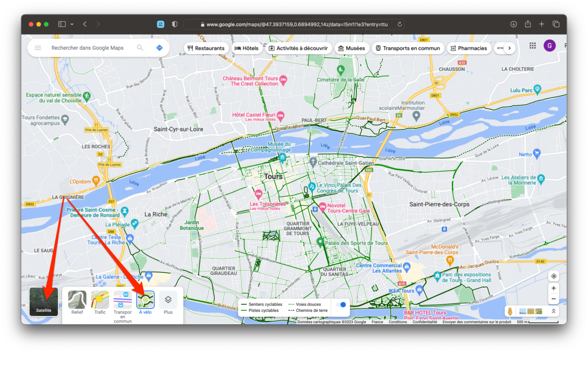Toggle the À vélo layer
The image size is (588, 368).
[145, 303]
